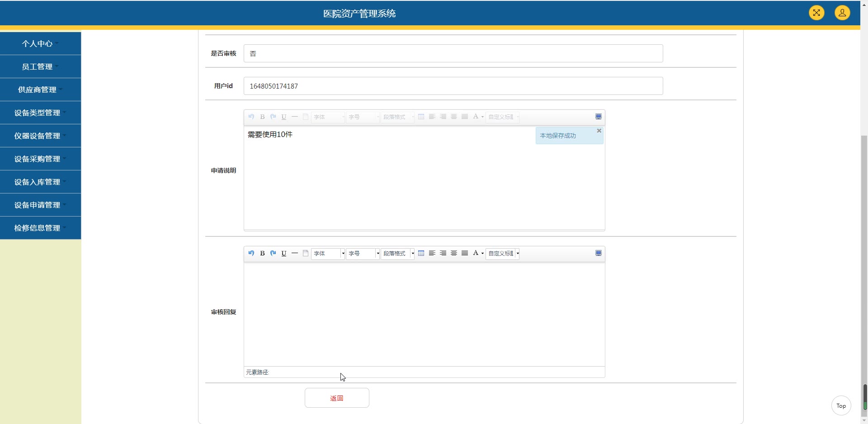Click the 返回 button

coord(337,398)
